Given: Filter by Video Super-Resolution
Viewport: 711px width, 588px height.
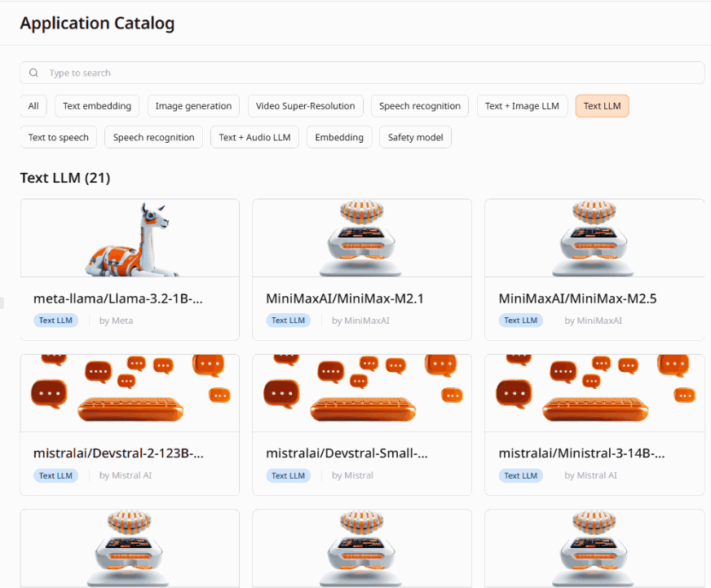Looking at the screenshot, I should (x=306, y=106).
